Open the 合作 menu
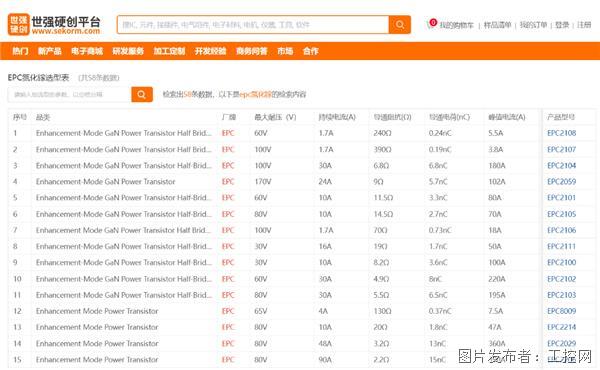Viewport: 600px width, 370px height. pos(310,51)
